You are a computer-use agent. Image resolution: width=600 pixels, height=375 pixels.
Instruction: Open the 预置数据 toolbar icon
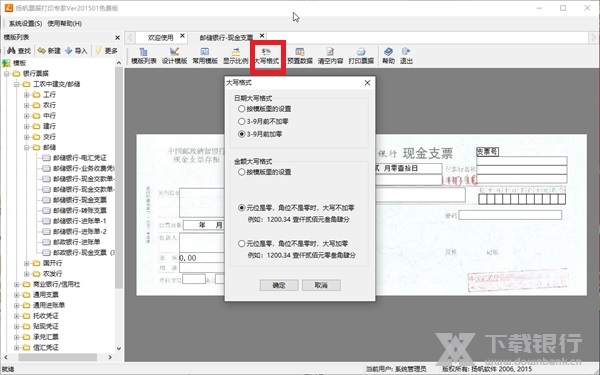[300, 55]
